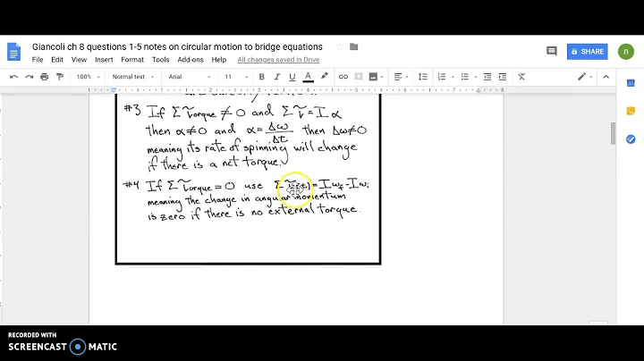
Task: Open the Tasks side panel
Action: pos(631,139)
